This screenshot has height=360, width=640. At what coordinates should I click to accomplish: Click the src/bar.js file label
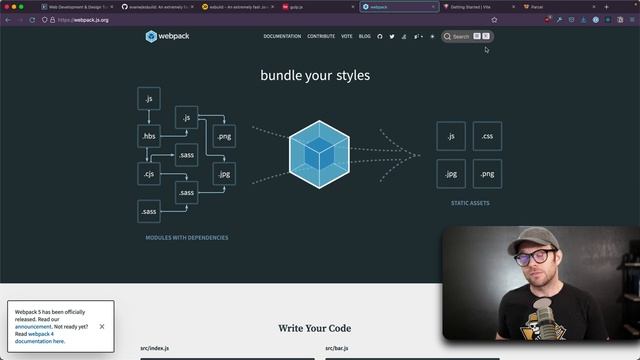tap(337, 348)
